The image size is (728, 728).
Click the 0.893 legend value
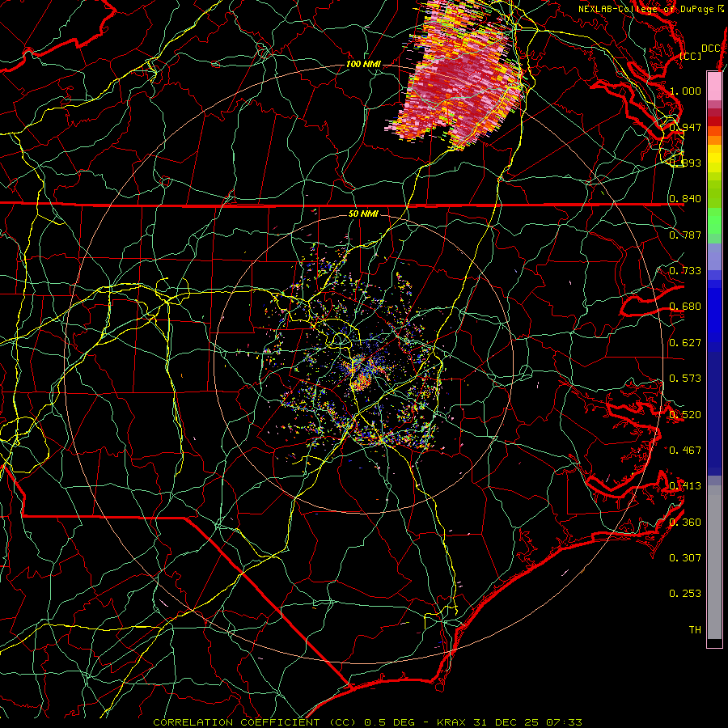click(x=685, y=163)
